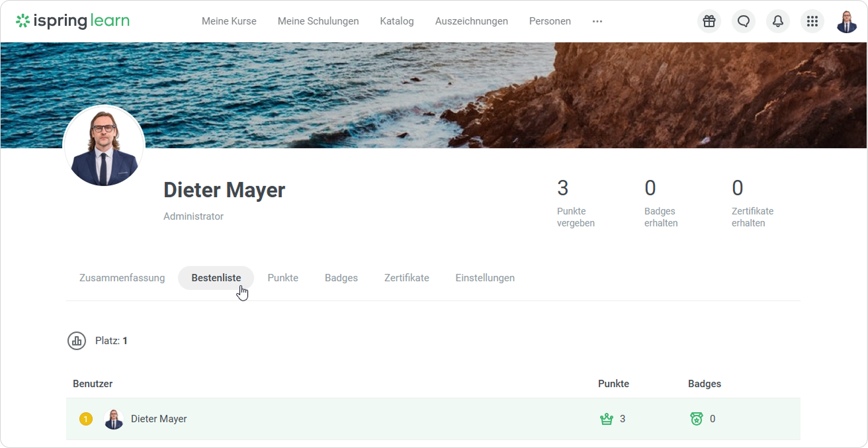Viewport: 868px width, 448px height.
Task: Click the gold rank 1 marker
Action: [x=85, y=419]
